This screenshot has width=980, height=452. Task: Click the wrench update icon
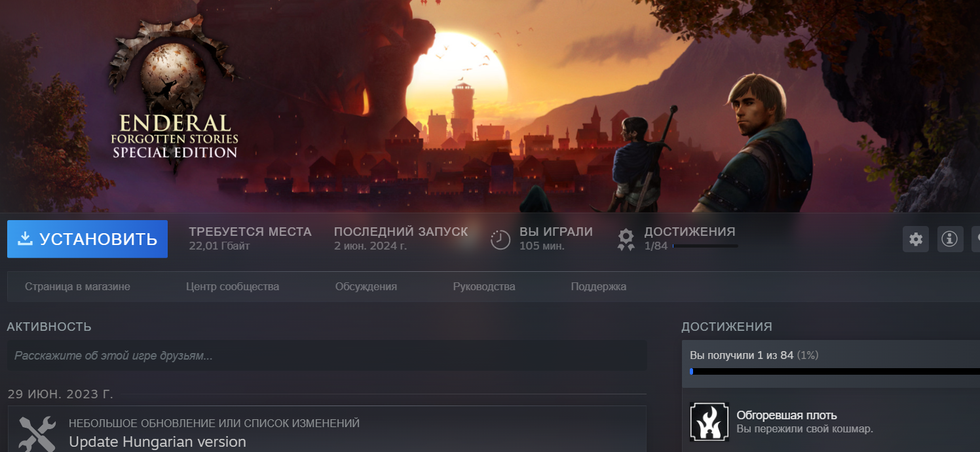point(37,434)
